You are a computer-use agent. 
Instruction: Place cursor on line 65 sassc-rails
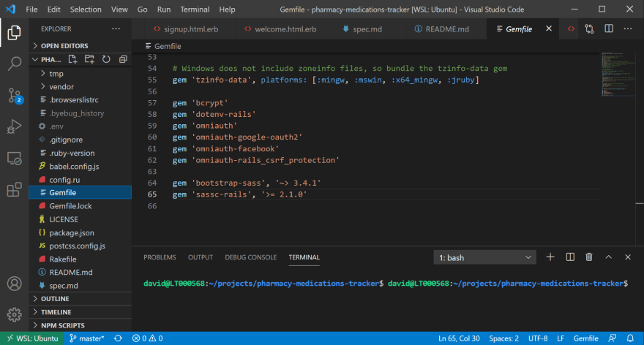(239, 194)
